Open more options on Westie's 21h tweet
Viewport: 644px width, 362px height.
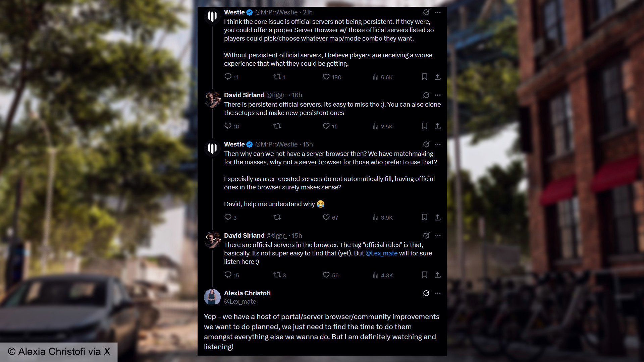437,12
